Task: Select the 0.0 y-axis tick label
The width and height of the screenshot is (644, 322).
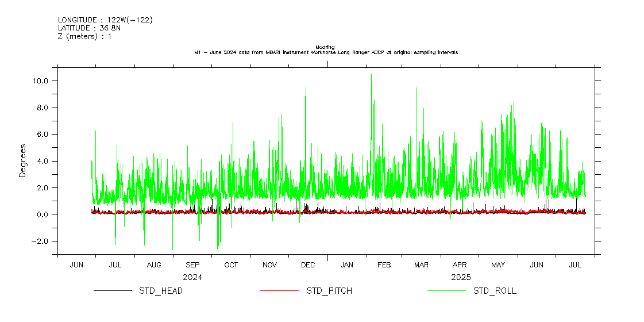Action: 44,214
